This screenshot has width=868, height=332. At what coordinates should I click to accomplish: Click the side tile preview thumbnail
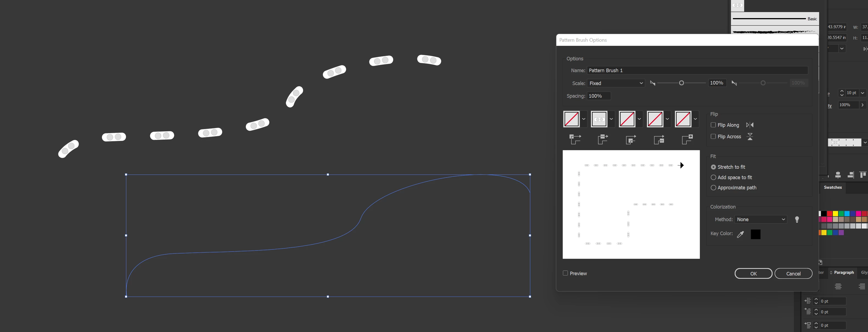coord(599,119)
